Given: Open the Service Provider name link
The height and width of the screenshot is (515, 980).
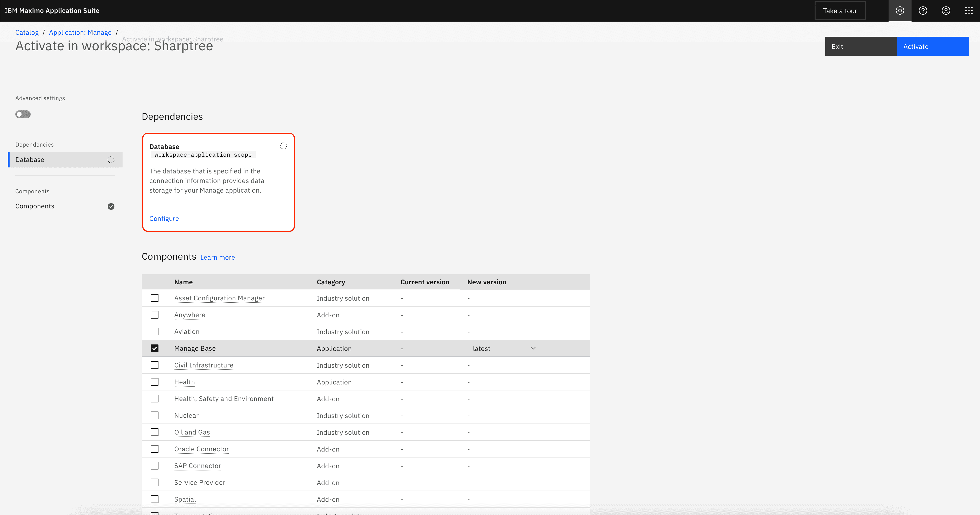Looking at the screenshot, I should pyautogui.click(x=200, y=482).
